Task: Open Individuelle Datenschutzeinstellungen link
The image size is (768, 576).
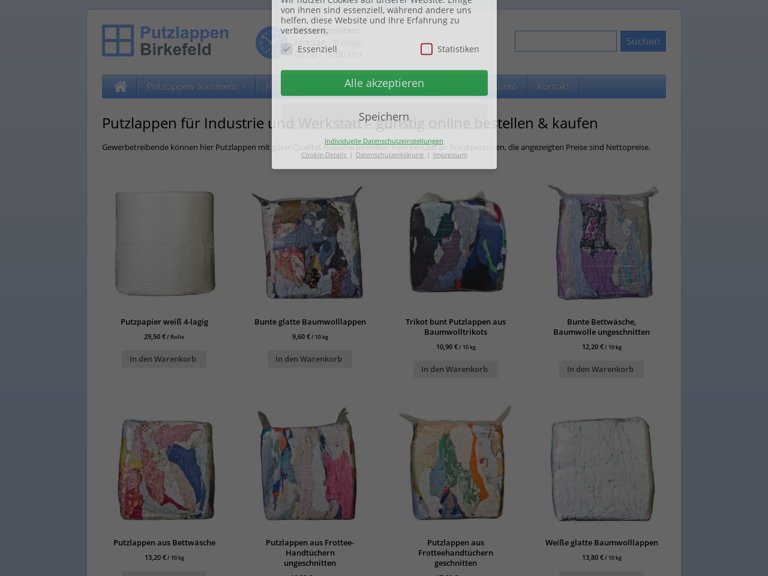Action: click(384, 141)
